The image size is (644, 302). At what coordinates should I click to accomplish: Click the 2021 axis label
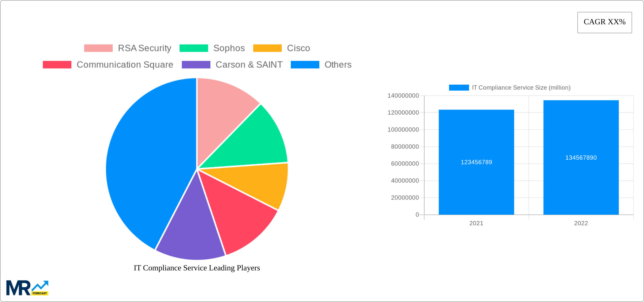(476, 223)
